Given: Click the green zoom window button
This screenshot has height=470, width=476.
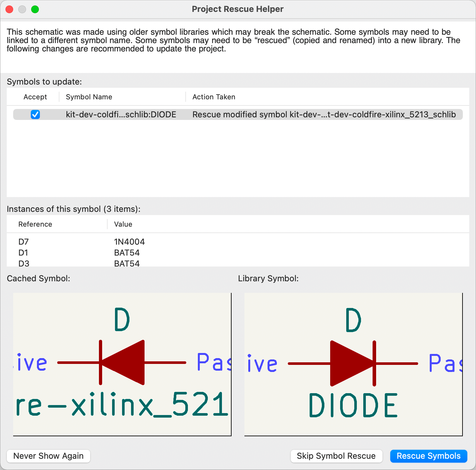Looking at the screenshot, I should coord(35,9).
